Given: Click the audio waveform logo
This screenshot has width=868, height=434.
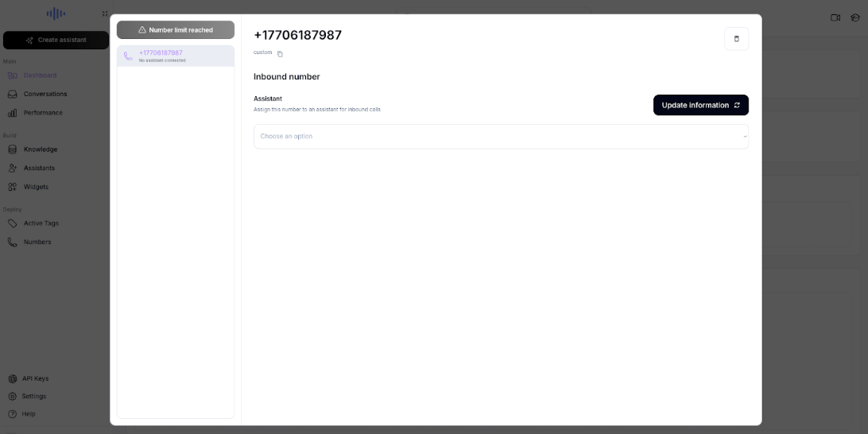Looking at the screenshot, I should (56, 14).
